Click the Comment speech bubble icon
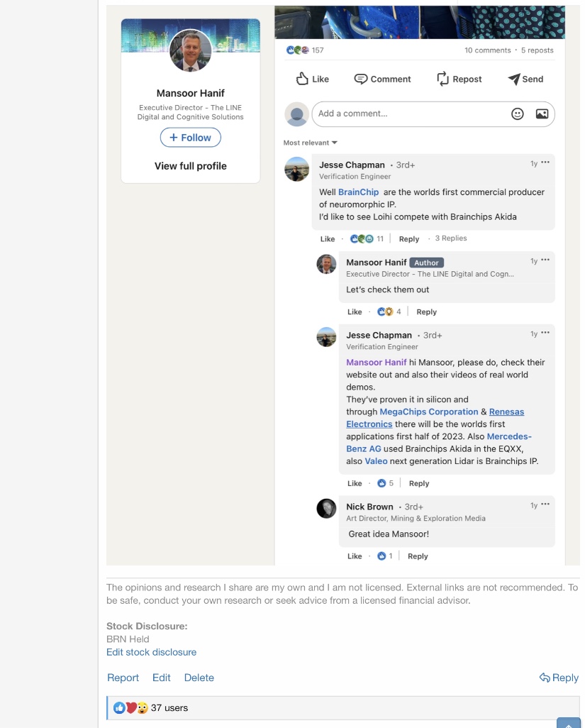 (x=361, y=79)
